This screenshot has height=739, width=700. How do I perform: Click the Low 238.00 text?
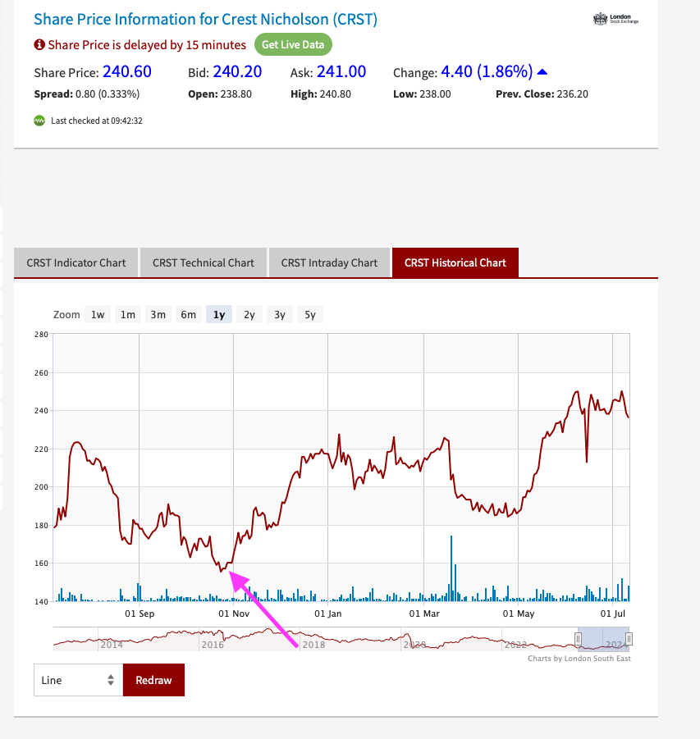[422, 94]
